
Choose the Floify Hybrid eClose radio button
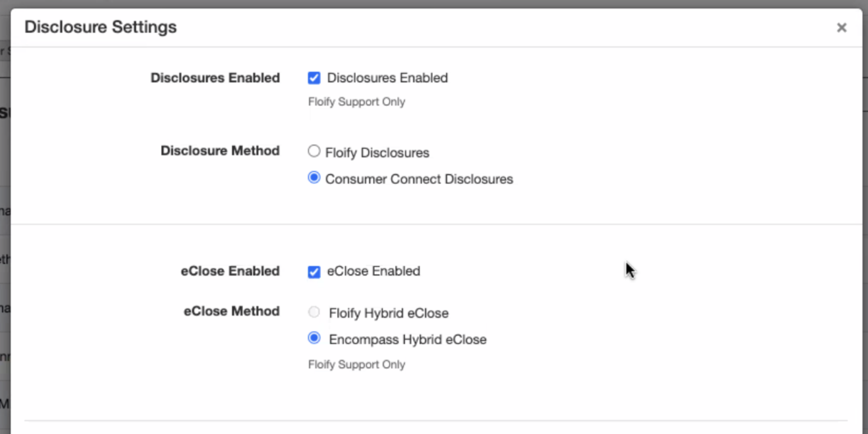(x=314, y=312)
